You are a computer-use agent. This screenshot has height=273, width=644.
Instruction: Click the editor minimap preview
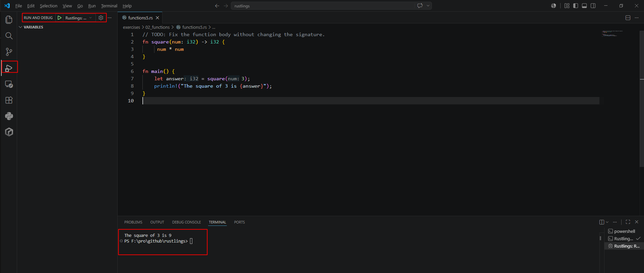pos(613,33)
